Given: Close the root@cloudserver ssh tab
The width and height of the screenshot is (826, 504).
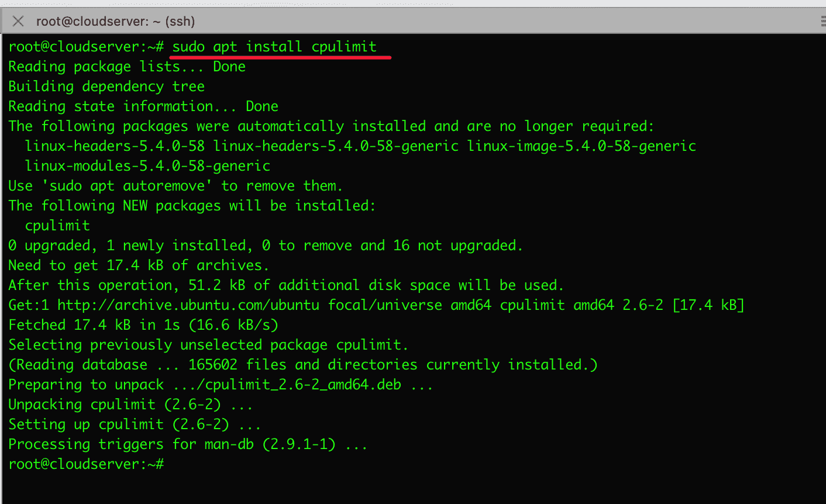Looking at the screenshot, I should coord(18,22).
